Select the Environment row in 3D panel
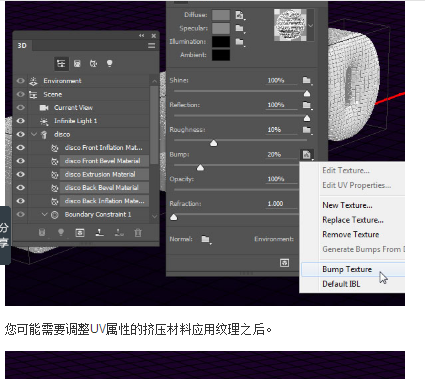 [88, 81]
